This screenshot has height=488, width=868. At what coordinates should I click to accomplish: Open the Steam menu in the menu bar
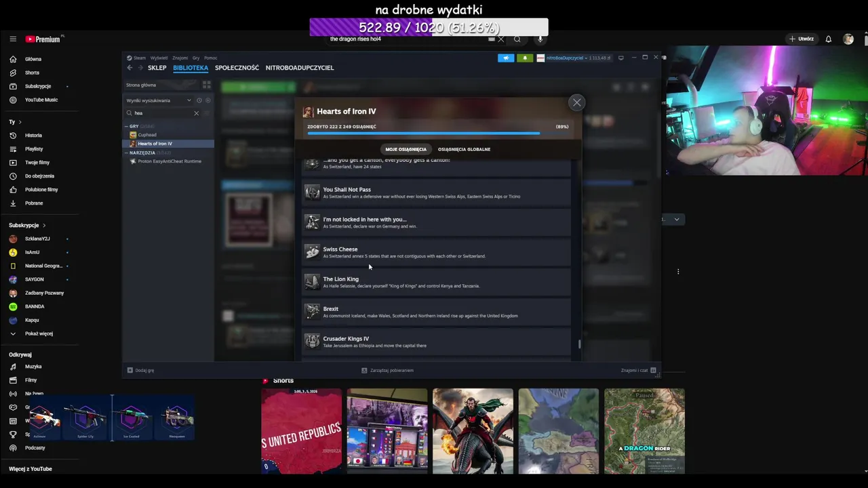[x=140, y=58]
